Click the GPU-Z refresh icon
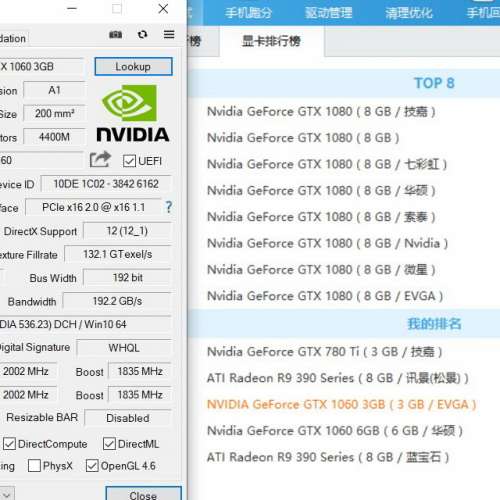The image size is (500, 500). (x=142, y=34)
